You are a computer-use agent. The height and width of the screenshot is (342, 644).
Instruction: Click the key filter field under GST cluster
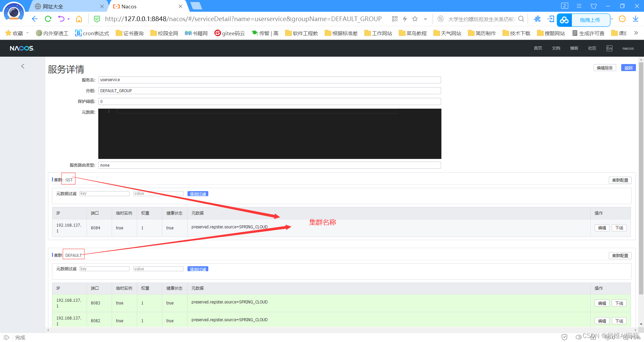pyautogui.click(x=104, y=193)
